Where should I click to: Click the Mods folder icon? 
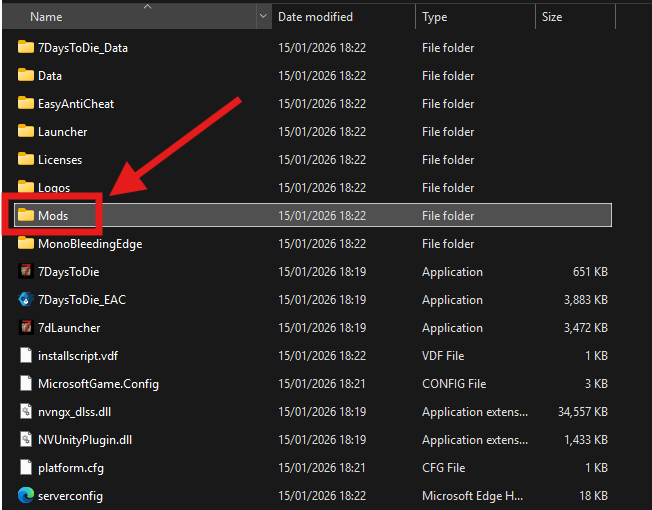coord(26,215)
